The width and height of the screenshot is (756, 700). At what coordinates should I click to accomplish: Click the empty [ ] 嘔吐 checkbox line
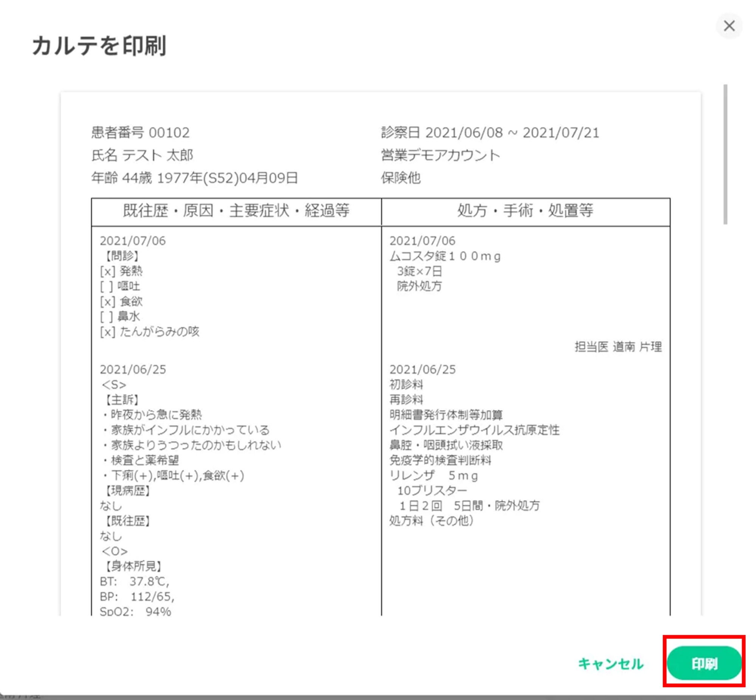(x=120, y=286)
